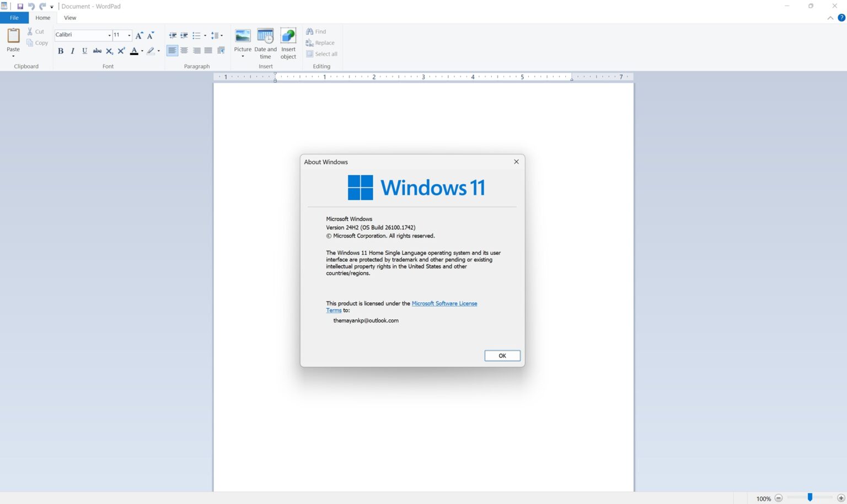Open the font family dropdown

point(109,35)
